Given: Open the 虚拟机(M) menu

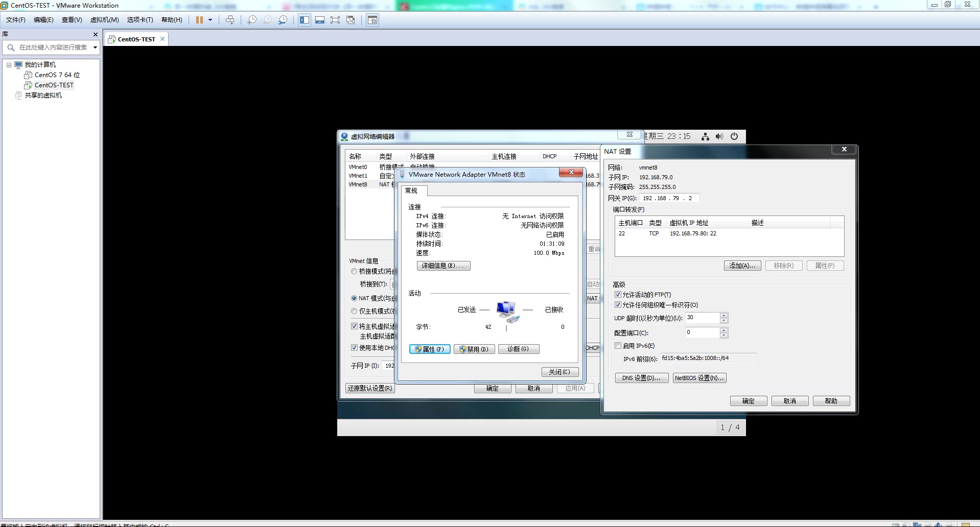Looking at the screenshot, I should coord(104,20).
